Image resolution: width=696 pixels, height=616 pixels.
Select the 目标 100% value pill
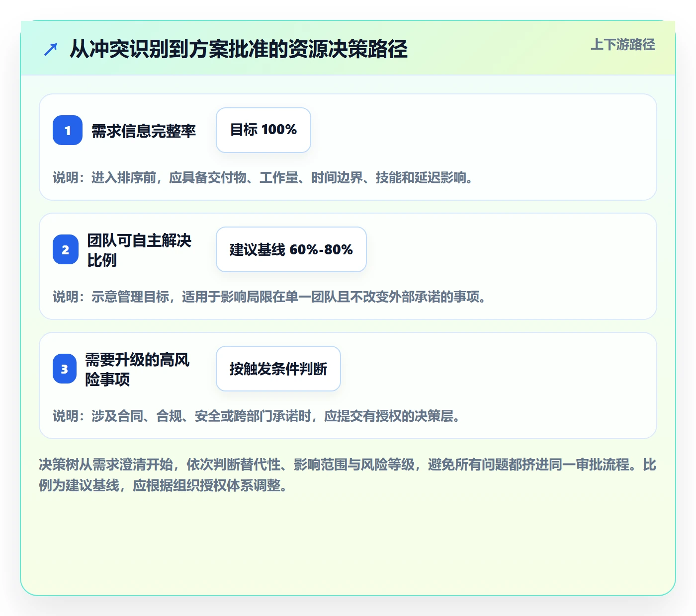tap(263, 130)
